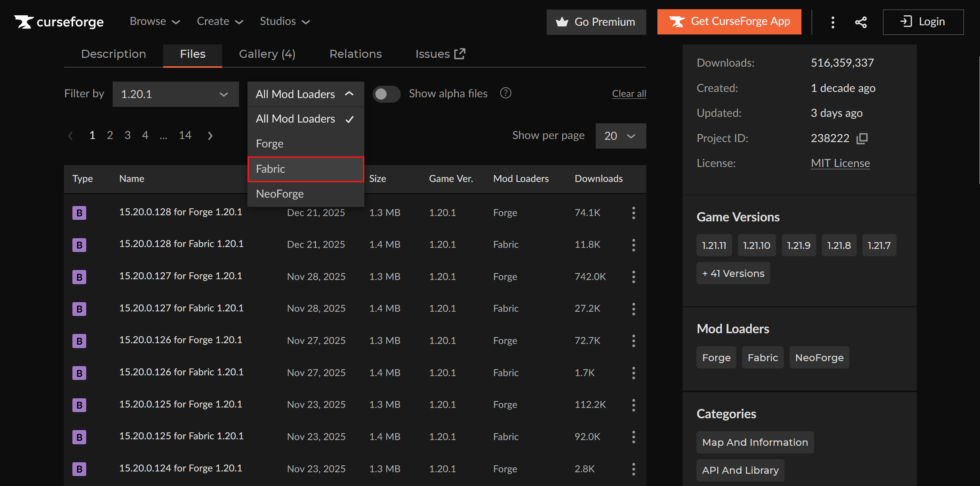Viewport: 980px width, 486px height.
Task: Click the alpha files help question icon
Action: (x=505, y=93)
